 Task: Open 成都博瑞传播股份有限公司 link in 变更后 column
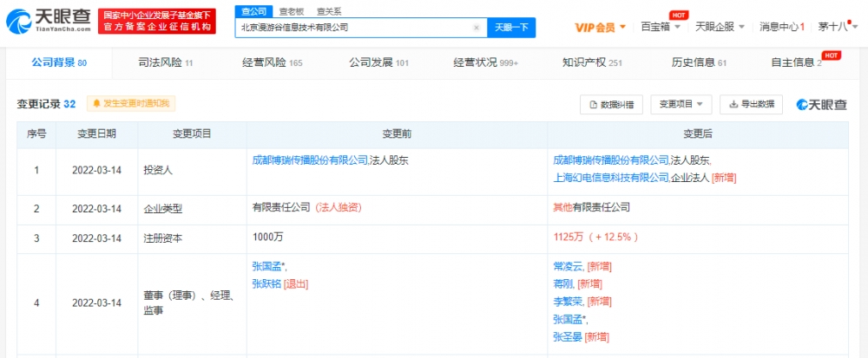click(611, 160)
